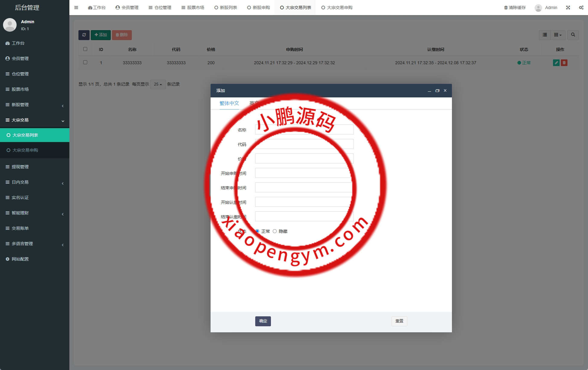This screenshot has width=588, height=370.
Task: Click the red trash icon in row 1
Action: point(564,63)
